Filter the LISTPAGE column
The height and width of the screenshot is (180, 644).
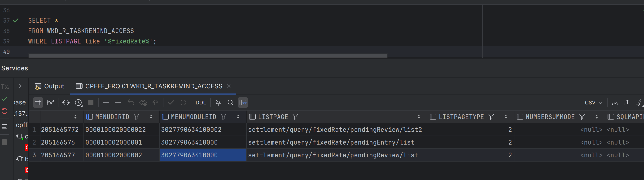(295, 117)
